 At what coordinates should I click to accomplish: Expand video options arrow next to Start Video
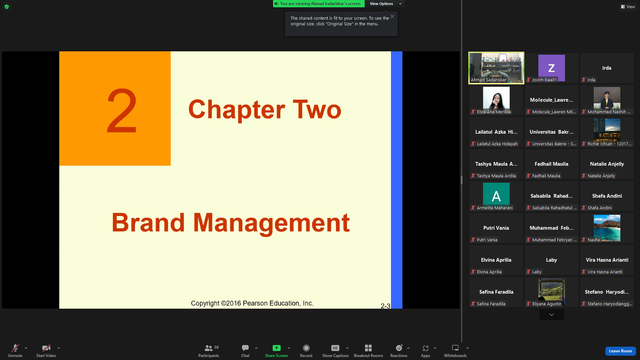(58, 348)
